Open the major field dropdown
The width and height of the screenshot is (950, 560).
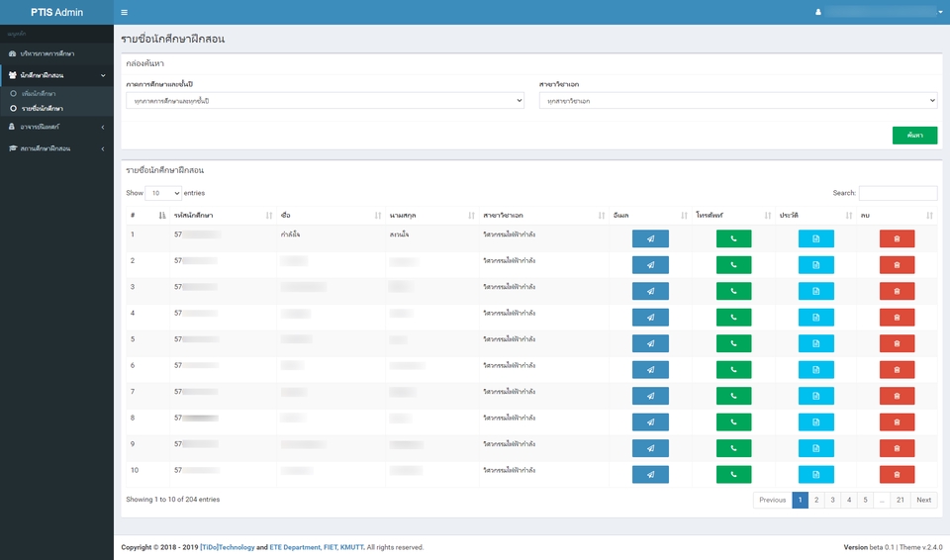(x=738, y=101)
